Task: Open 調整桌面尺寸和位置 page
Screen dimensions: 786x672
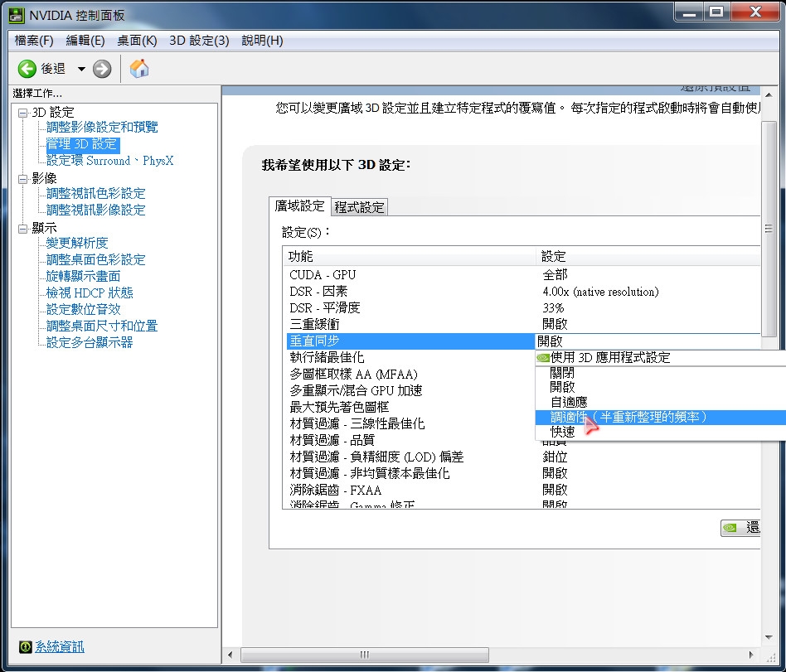Action: [x=102, y=326]
